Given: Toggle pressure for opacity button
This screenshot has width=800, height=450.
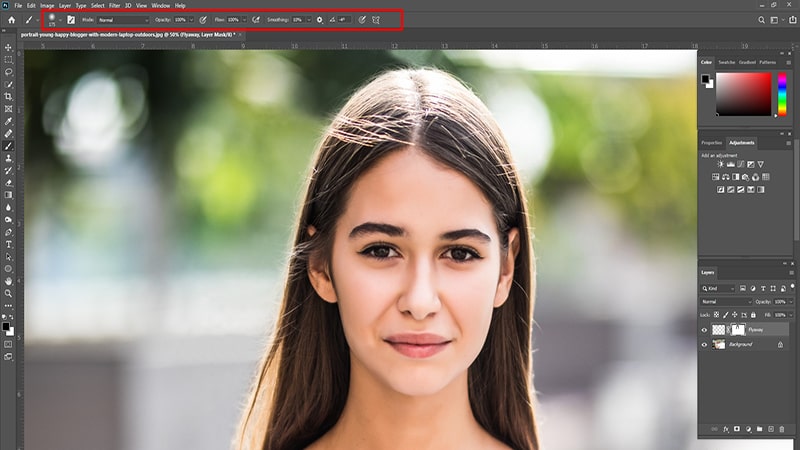Looking at the screenshot, I should tap(203, 20).
